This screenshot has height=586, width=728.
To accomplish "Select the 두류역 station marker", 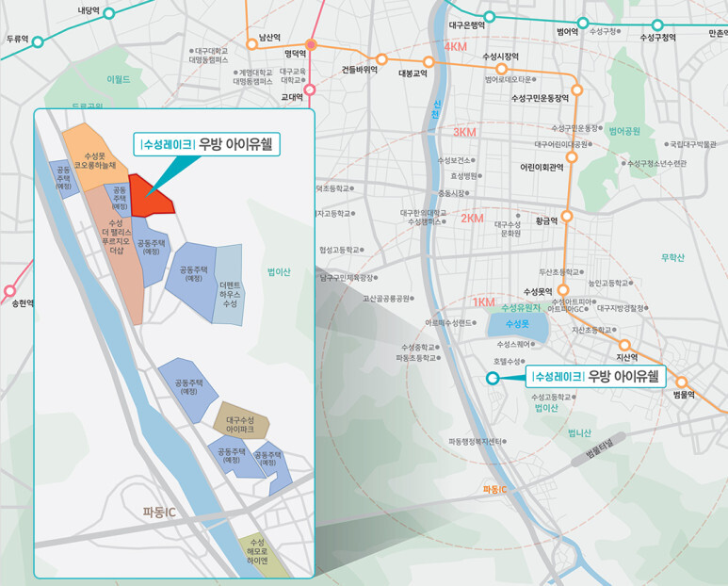I will click(x=38, y=41).
